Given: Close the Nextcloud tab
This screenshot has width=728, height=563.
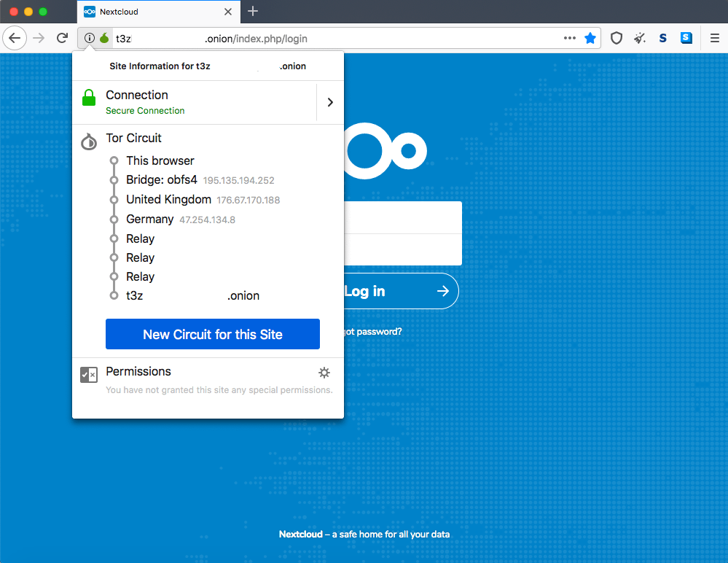Looking at the screenshot, I should [228, 12].
